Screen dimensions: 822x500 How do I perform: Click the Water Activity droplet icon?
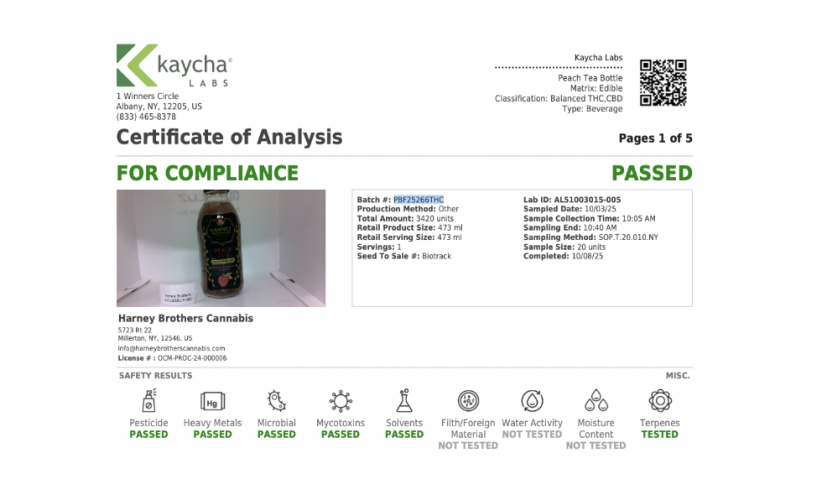tap(532, 402)
